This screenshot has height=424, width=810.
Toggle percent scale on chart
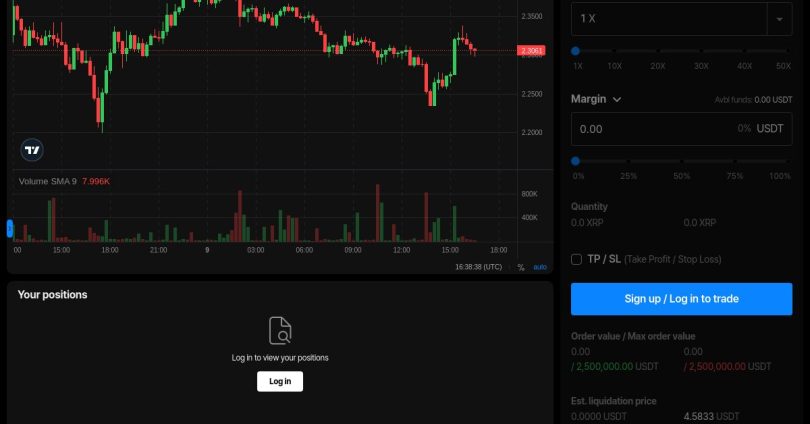pos(520,267)
